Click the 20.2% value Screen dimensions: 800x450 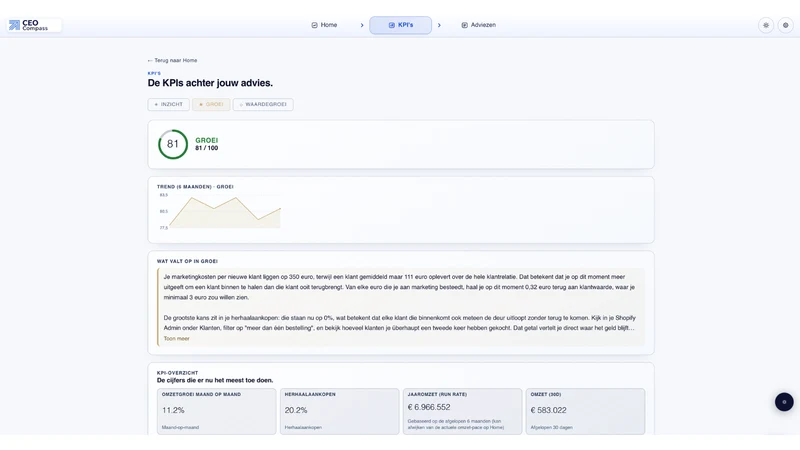[296, 410]
